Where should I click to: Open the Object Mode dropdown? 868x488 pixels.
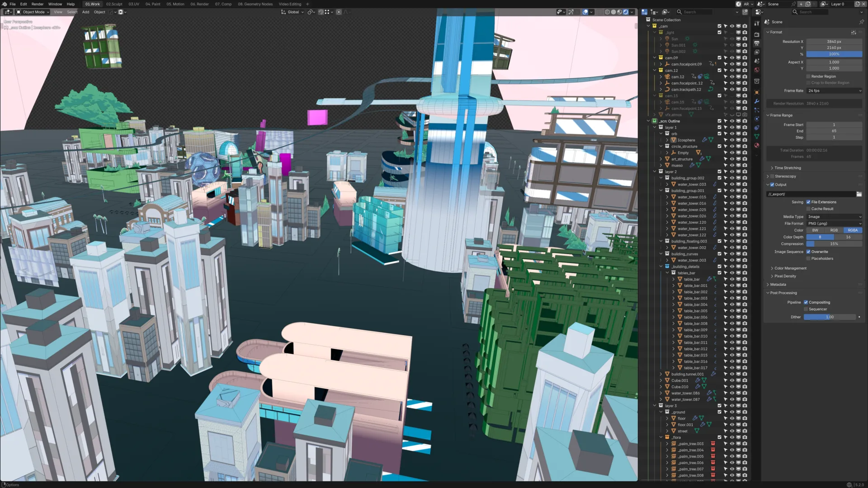33,12
